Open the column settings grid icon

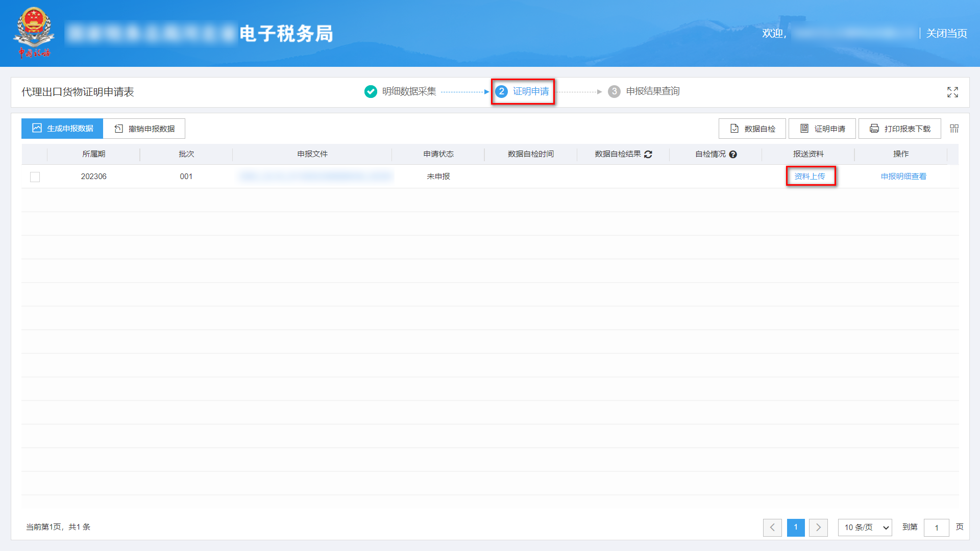pos(953,129)
